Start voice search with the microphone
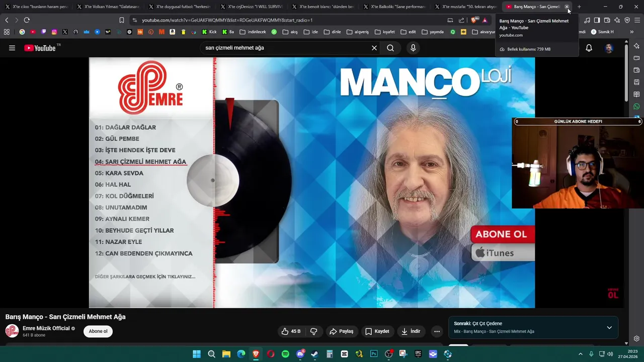The width and height of the screenshot is (644, 362). coord(413,48)
